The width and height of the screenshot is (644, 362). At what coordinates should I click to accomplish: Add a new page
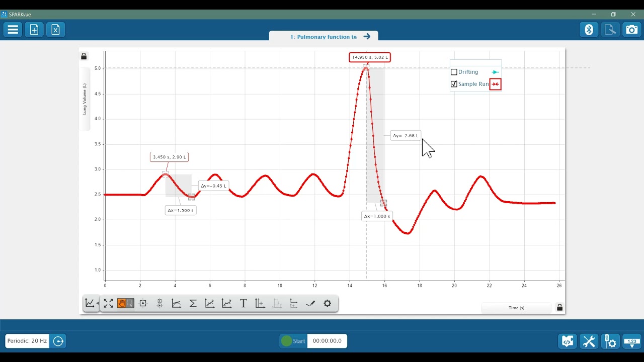click(34, 30)
